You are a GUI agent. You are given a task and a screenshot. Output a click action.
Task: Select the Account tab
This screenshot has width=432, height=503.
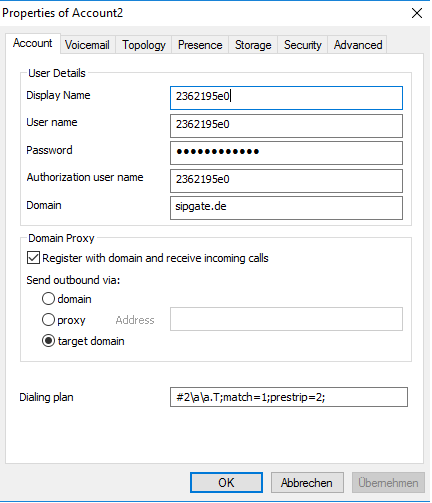(x=33, y=43)
